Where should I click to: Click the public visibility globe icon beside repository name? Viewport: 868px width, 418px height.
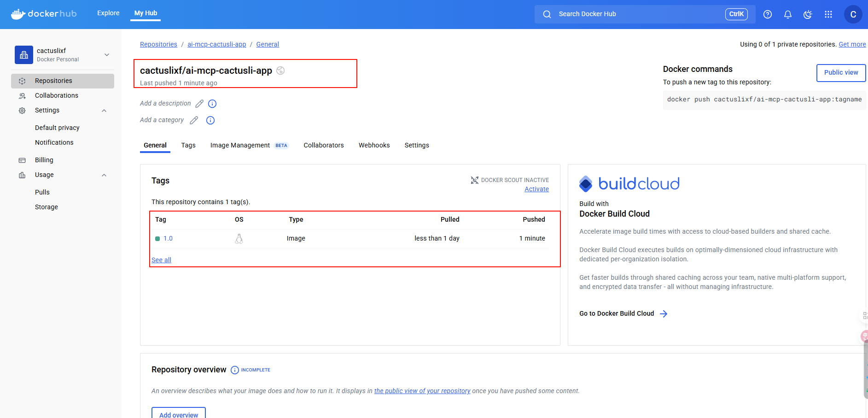(x=280, y=71)
